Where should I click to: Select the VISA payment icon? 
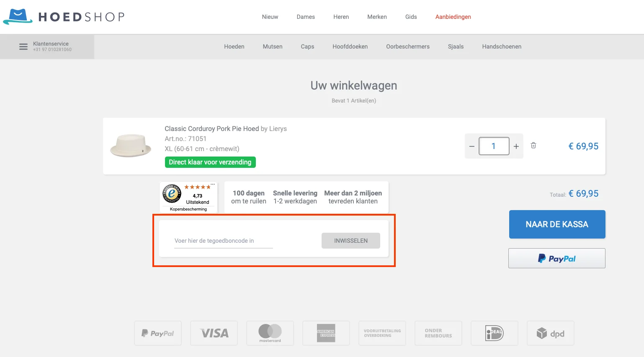[x=214, y=333]
